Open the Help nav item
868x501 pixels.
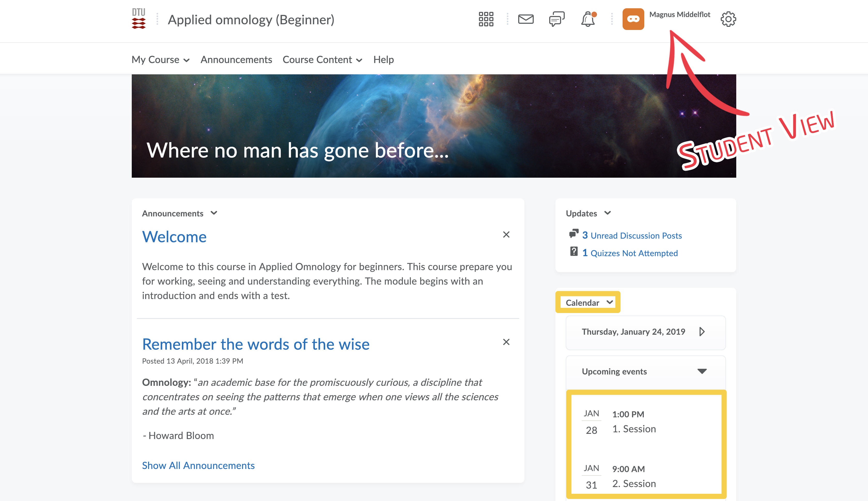tap(383, 60)
